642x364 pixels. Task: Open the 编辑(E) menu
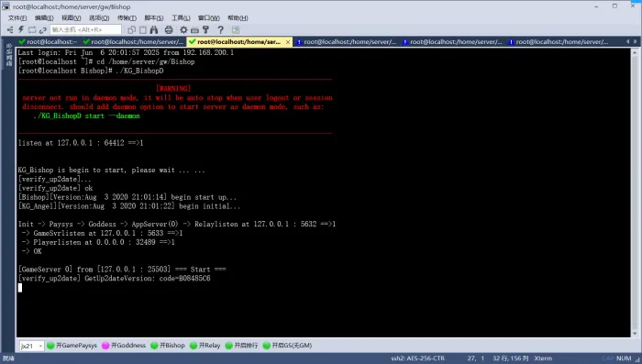44,18
